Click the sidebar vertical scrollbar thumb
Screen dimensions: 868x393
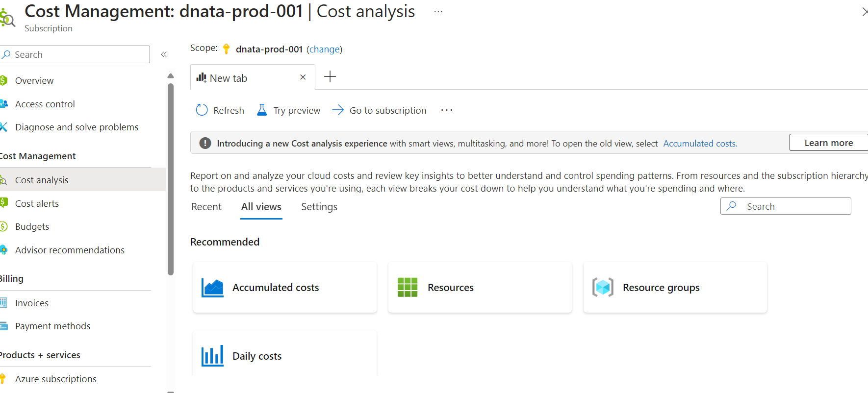(171, 179)
